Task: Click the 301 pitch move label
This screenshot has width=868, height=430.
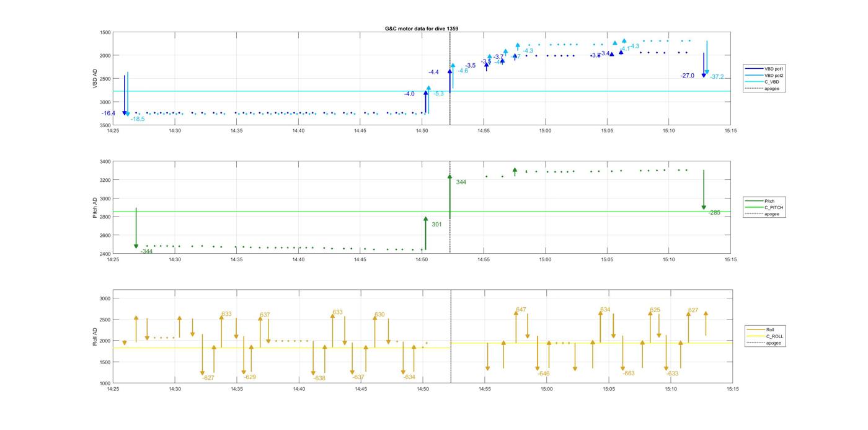Action: 436,225
